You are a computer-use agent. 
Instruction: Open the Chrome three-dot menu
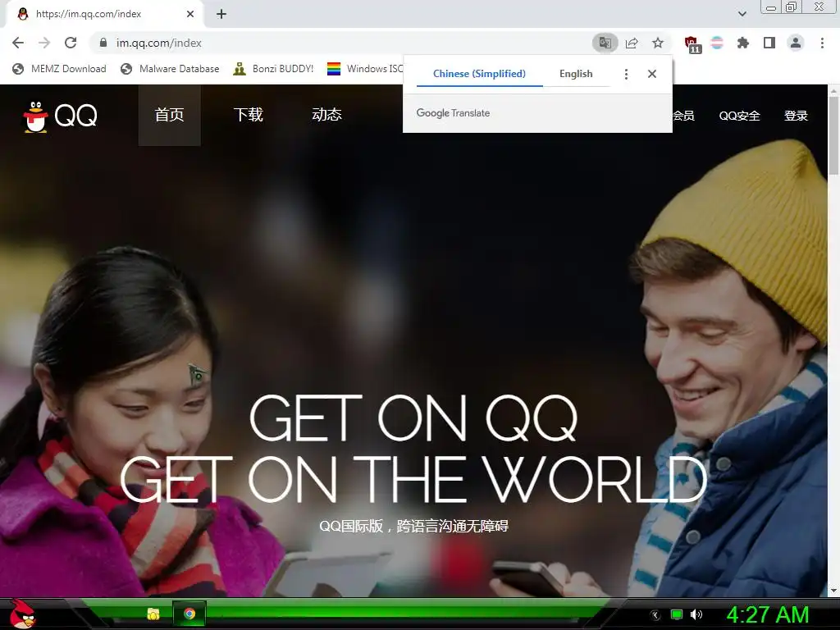[822, 43]
